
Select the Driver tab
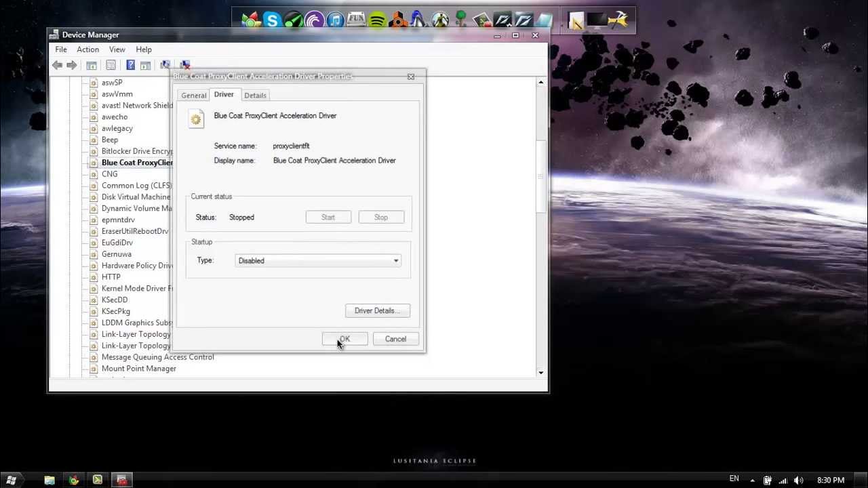224,95
